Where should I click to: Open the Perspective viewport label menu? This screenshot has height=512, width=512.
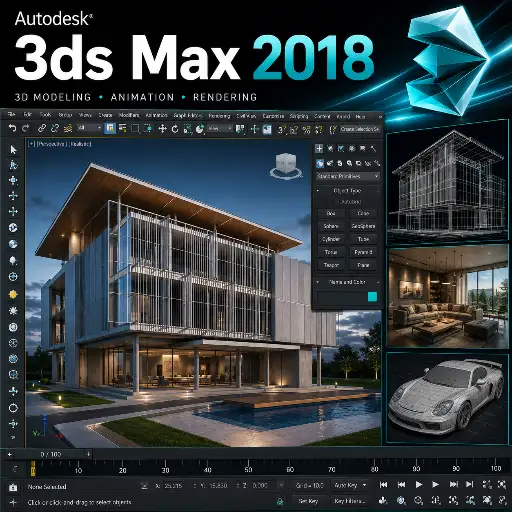click(x=51, y=144)
